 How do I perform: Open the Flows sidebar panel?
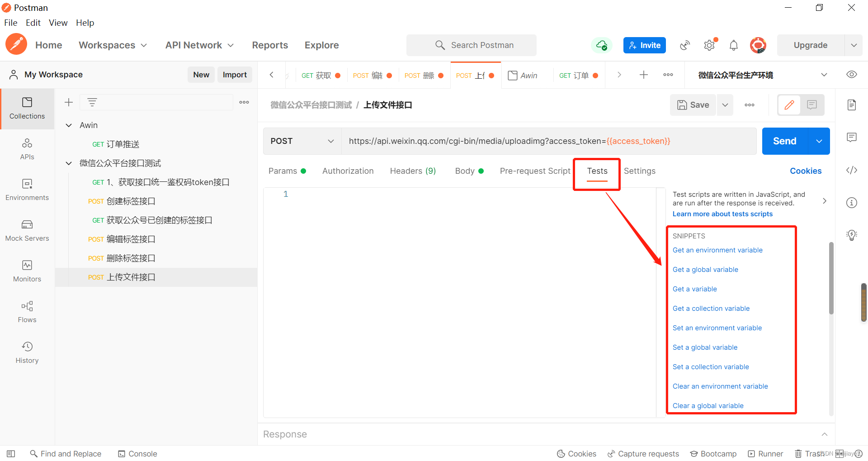(27, 312)
